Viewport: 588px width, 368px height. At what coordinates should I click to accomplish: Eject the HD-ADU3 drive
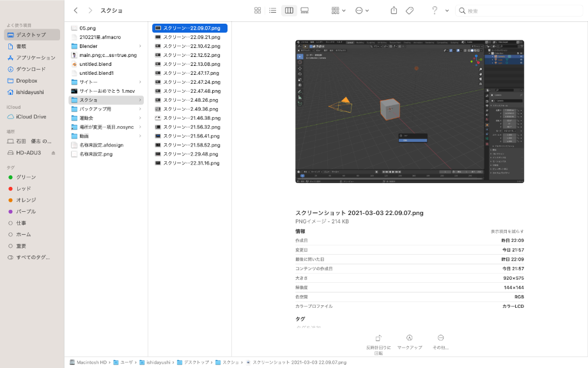point(53,153)
